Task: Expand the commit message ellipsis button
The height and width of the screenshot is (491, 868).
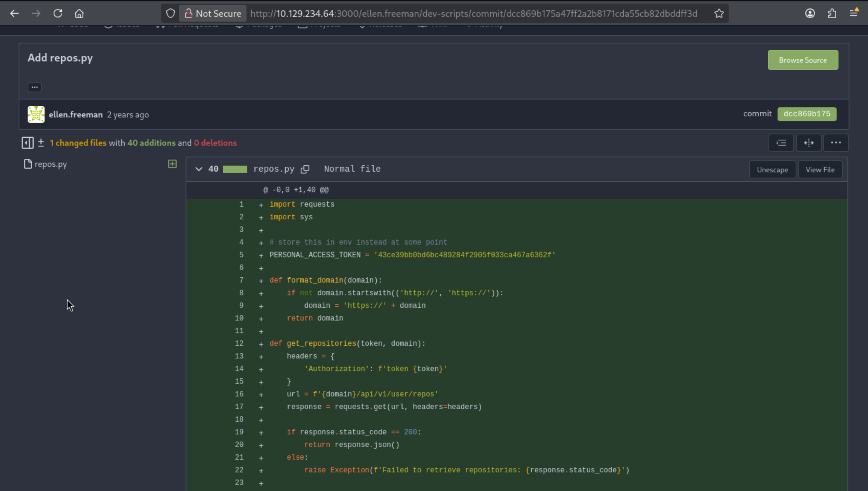Action: tap(34, 87)
